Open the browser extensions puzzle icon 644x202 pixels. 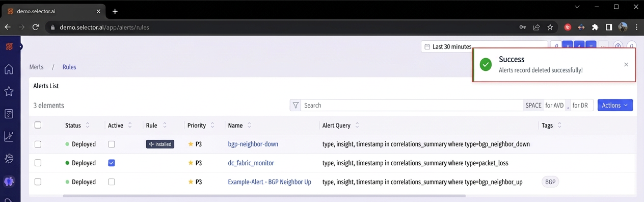[x=595, y=27]
